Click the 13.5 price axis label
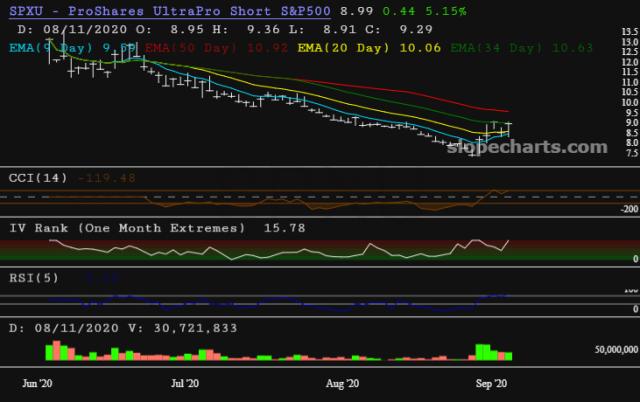 coord(629,33)
